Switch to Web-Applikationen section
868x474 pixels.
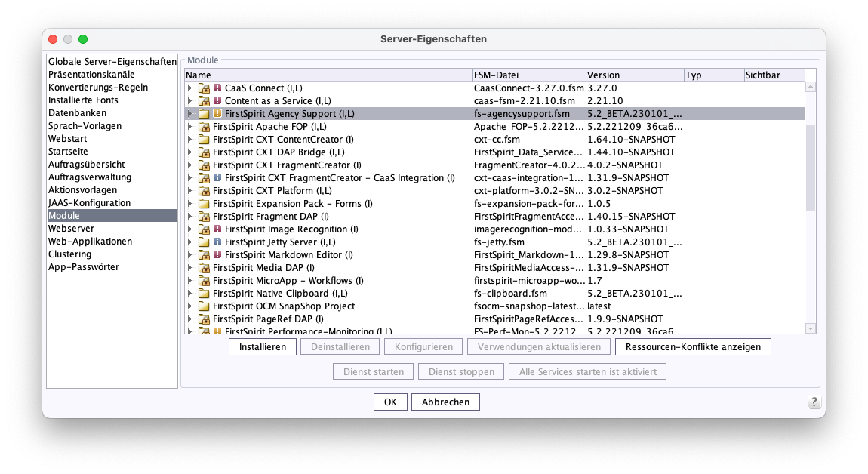pyautogui.click(x=112, y=241)
